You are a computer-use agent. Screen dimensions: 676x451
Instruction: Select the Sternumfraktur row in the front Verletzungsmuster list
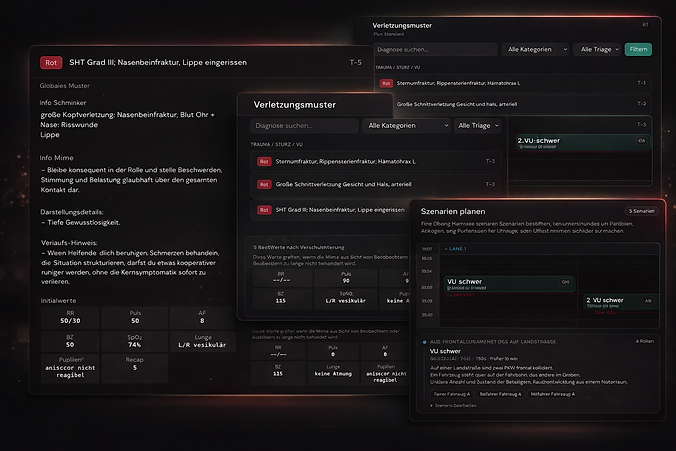(x=376, y=161)
